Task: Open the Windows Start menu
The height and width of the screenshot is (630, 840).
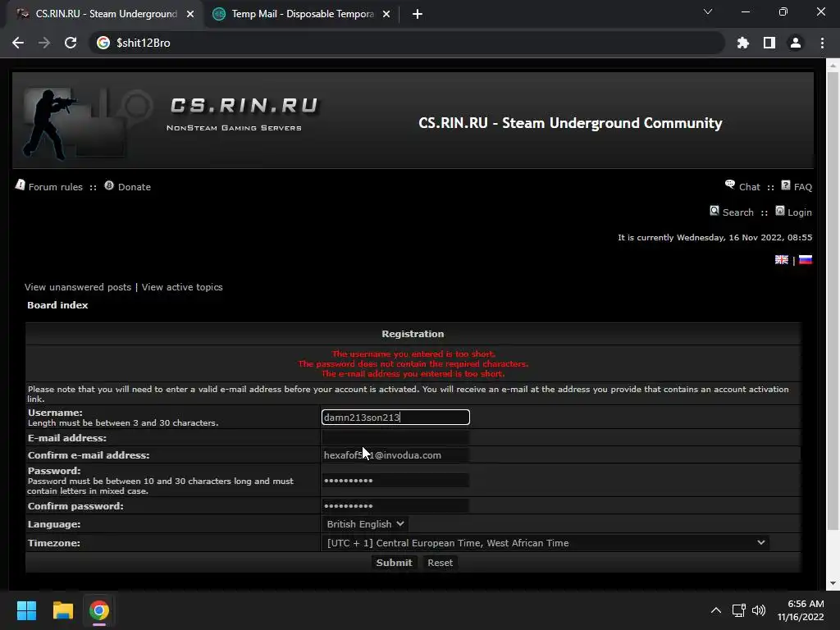Action: [x=26, y=610]
